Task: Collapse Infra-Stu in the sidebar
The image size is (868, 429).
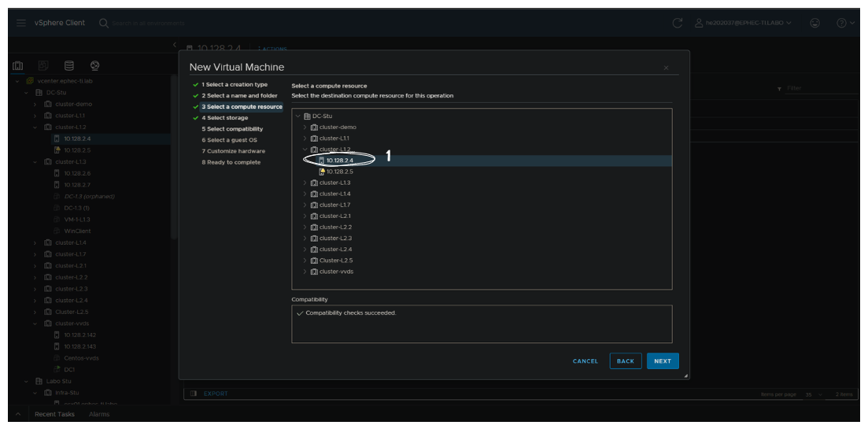Action: click(x=35, y=393)
